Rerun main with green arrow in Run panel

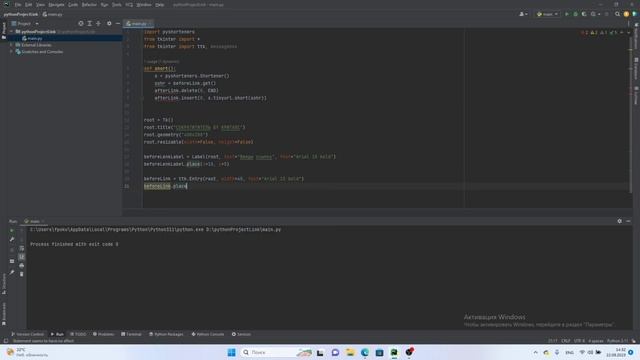pyautogui.click(x=12, y=231)
